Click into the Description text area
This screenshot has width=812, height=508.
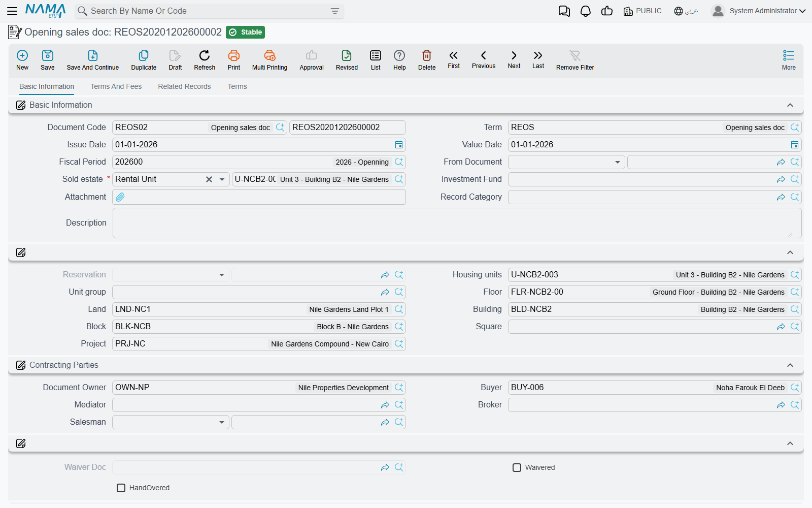coord(457,223)
